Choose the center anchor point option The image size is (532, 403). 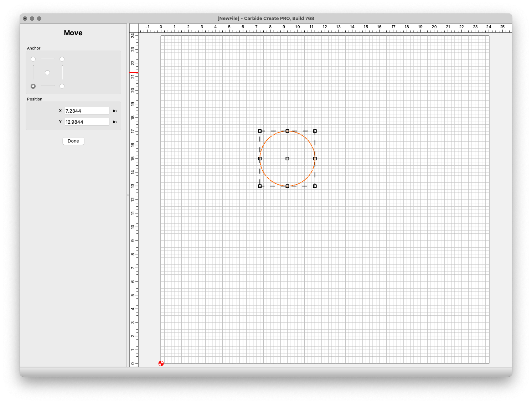pos(47,73)
